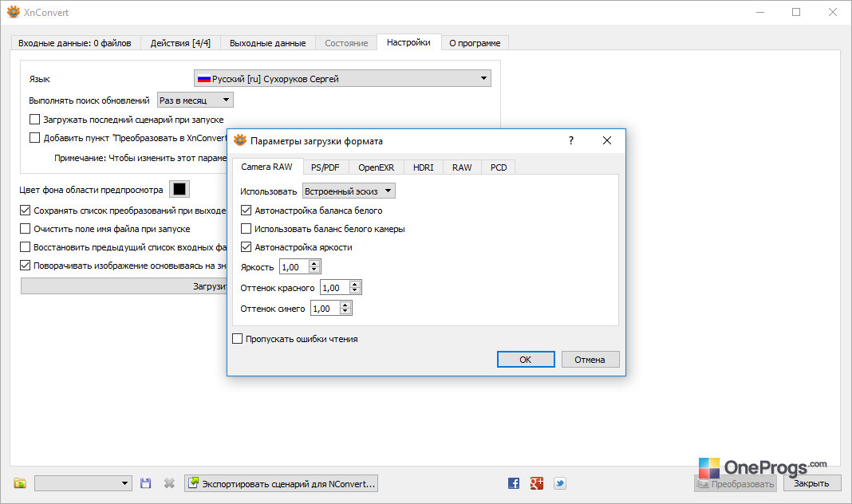852x504 pixels.
Task: Increase Яркость value with up arrow
Action: click(x=314, y=263)
